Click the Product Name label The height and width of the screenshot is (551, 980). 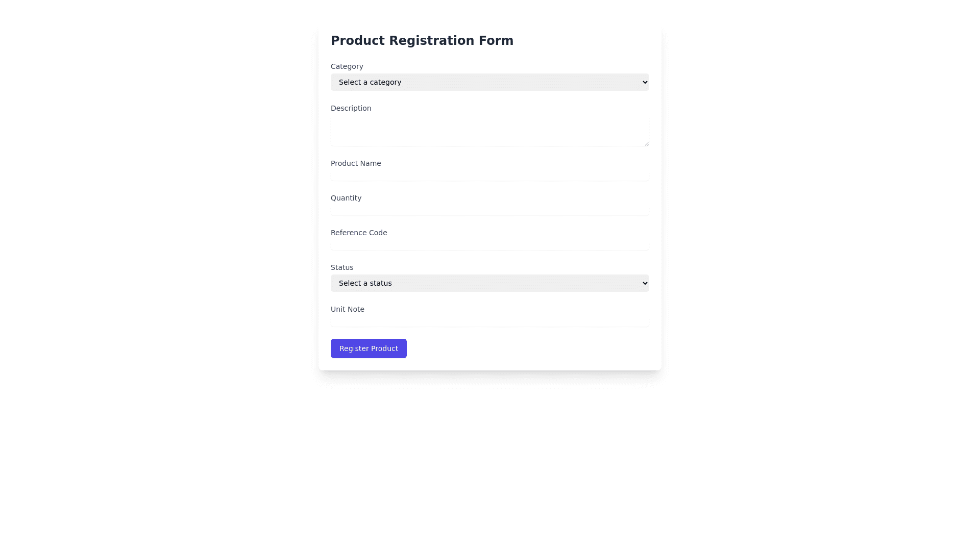click(356, 163)
